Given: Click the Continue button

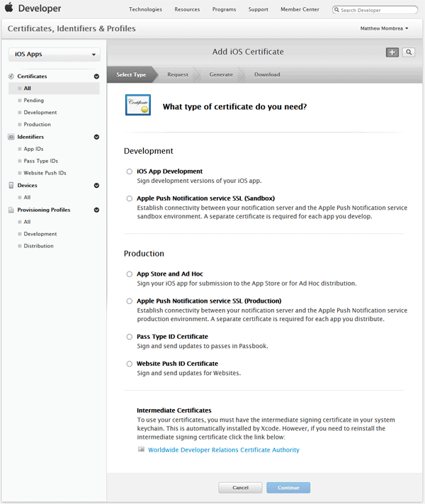Looking at the screenshot, I should point(288,488).
